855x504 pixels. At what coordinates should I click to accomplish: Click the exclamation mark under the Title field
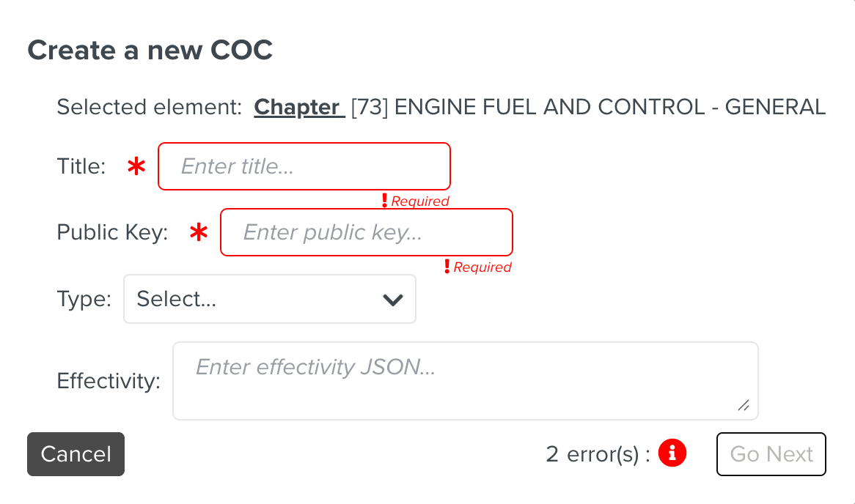coord(384,200)
